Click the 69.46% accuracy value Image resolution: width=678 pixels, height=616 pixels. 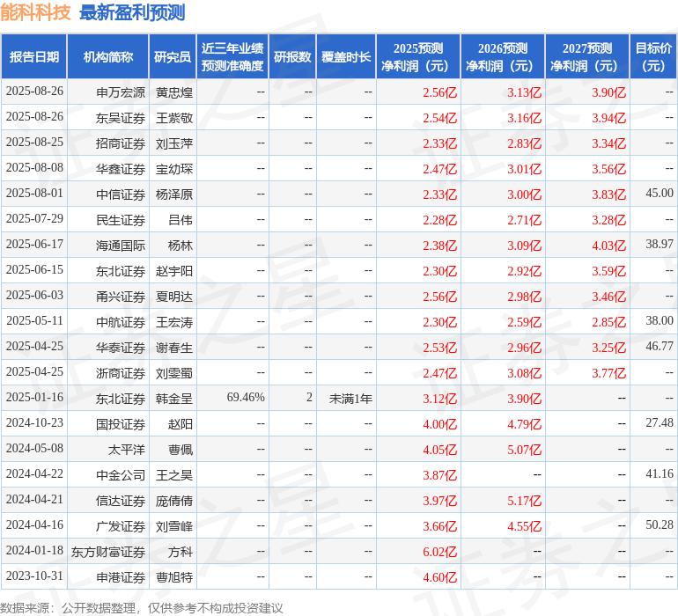tap(246, 398)
